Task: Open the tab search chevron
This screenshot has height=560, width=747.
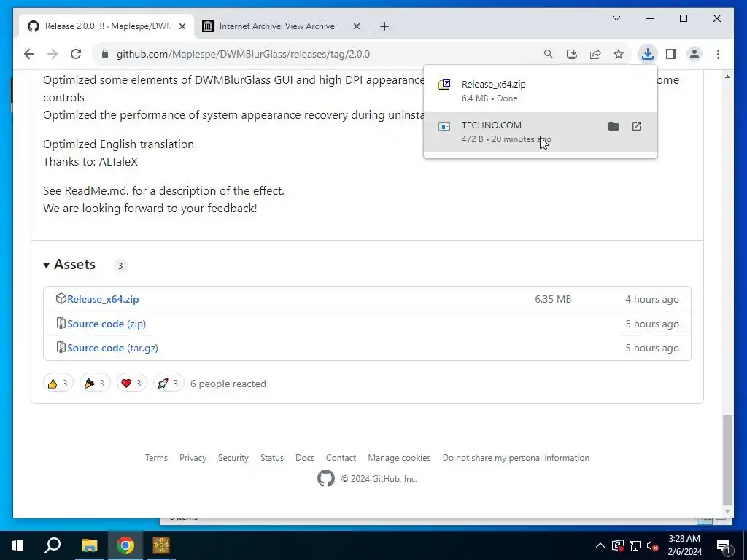Action: click(x=616, y=18)
